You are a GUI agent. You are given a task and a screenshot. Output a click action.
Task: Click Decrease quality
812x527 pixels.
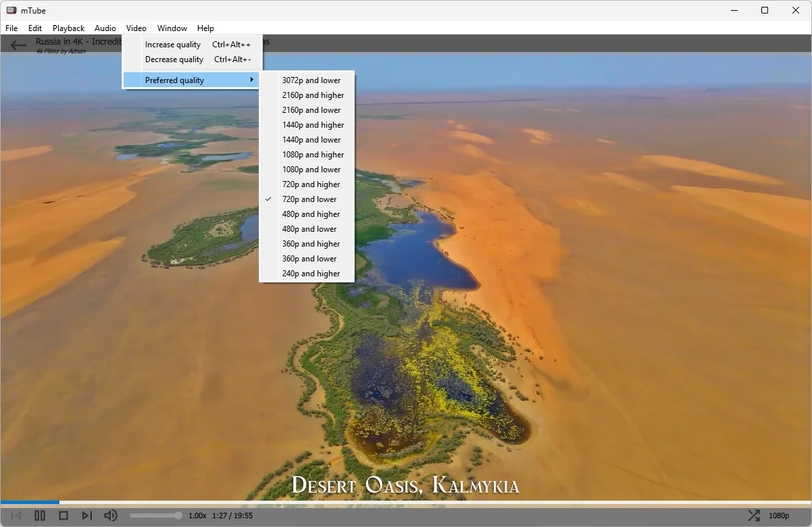174,59
